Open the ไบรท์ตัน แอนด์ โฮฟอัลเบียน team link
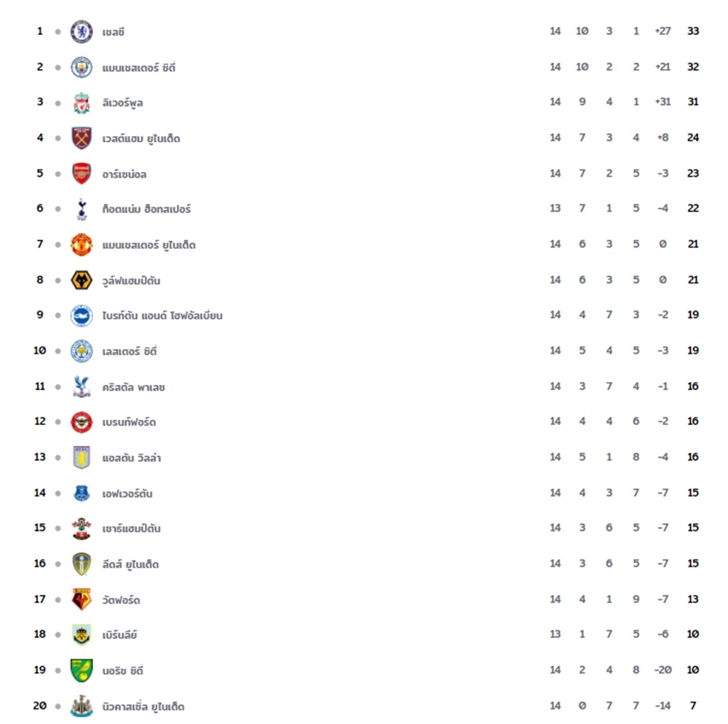The width and height of the screenshot is (728, 724). [162, 316]
